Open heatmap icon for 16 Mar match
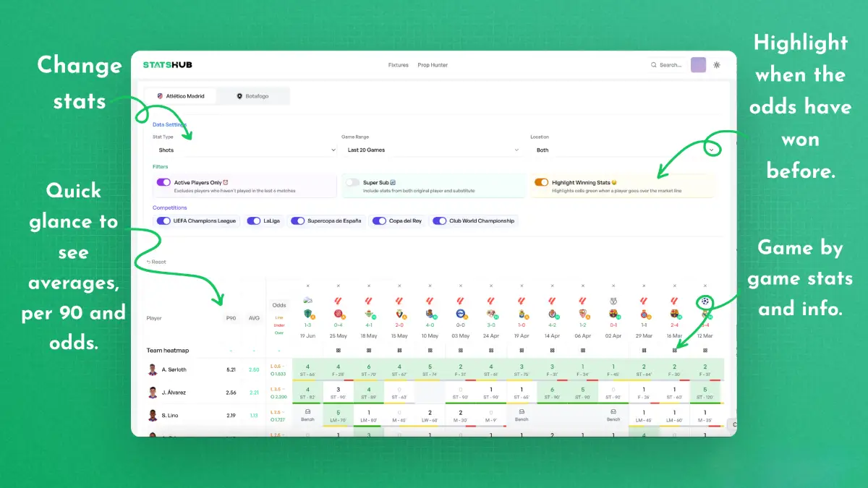Screen dimensions: 868x488 click(675, 350)
